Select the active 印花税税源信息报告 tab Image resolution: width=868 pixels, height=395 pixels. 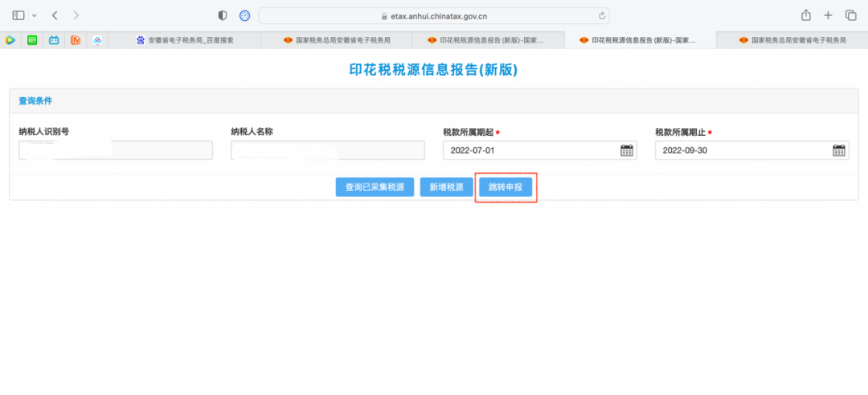(x=640, y=40)
